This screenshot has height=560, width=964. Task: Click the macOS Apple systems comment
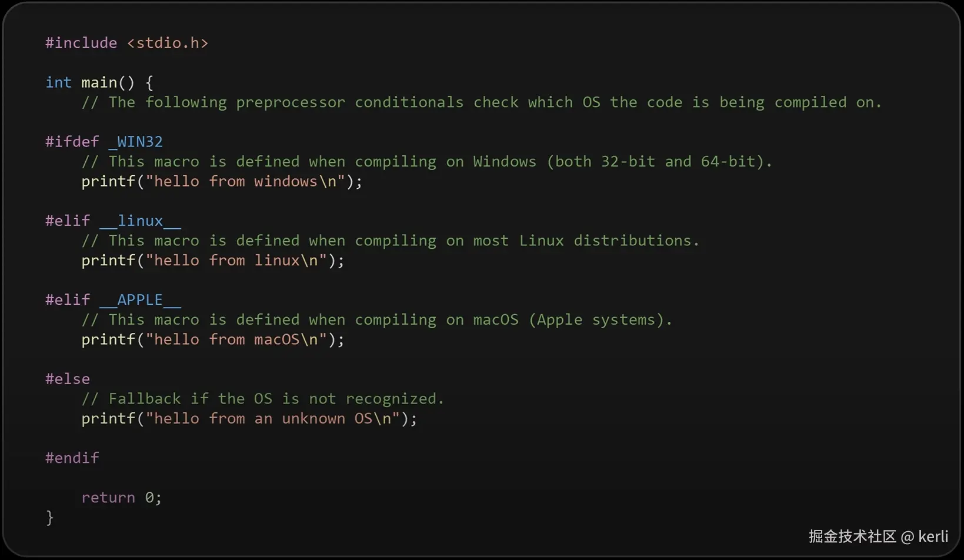click(x=376, y=319)
